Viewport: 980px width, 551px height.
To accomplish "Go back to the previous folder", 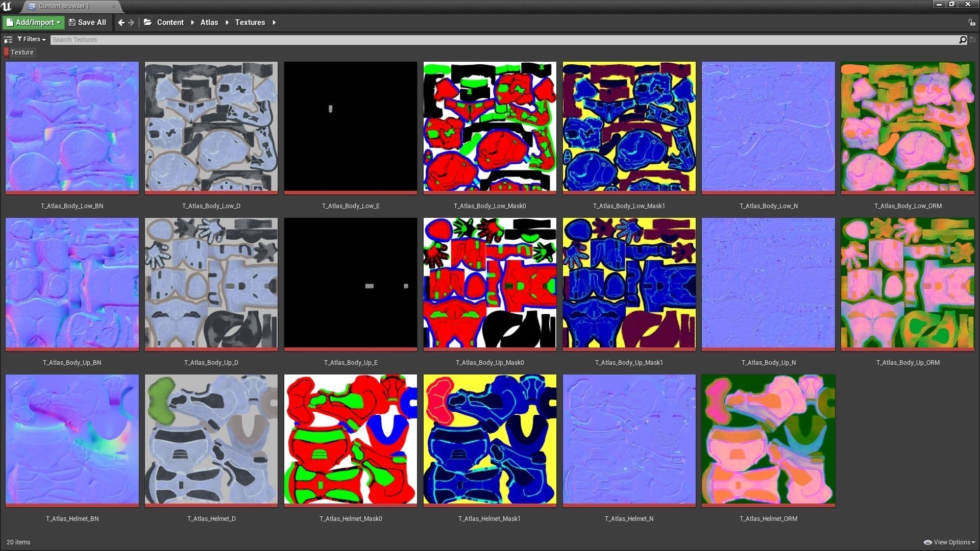I will [x=121, y=22].
